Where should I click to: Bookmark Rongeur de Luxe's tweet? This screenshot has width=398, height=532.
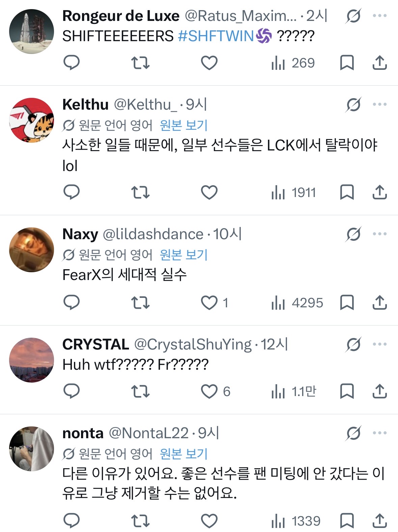tap(347, 63)
